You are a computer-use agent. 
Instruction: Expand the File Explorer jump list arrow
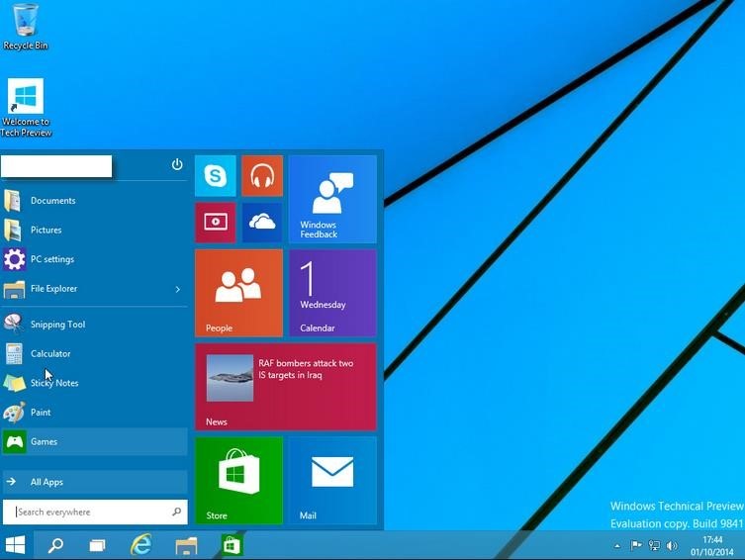click(178, 289)
